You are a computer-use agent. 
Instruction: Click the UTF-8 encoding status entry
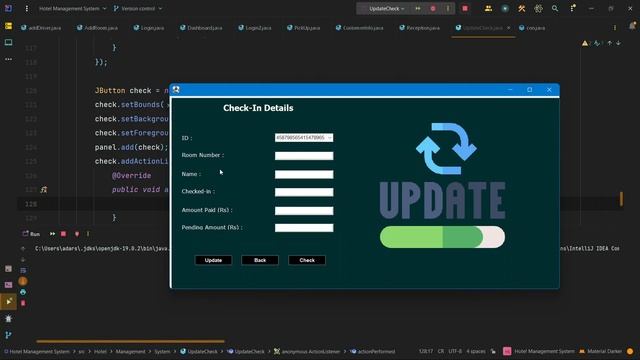coord(455,351)
